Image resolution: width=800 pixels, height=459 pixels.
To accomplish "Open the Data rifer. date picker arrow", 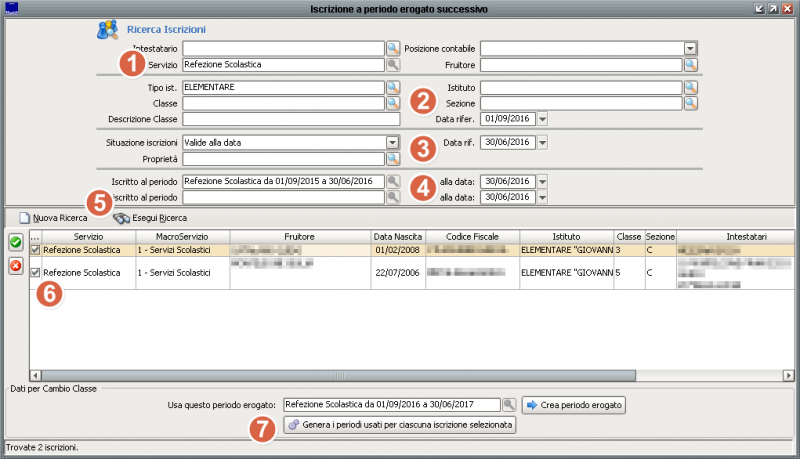I will [542, 119].
